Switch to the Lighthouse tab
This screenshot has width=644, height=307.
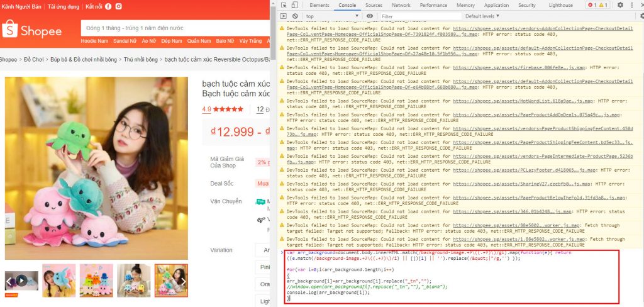coord(562,5)
